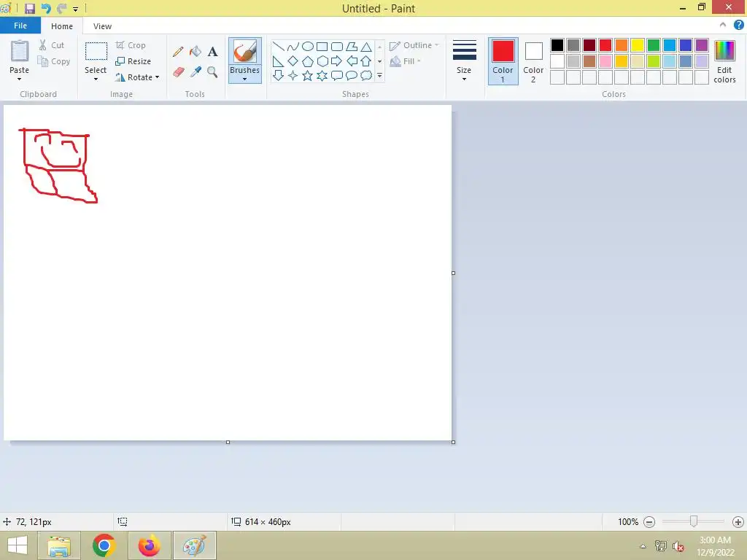
Task: Choose the Four-point star shape
Action: 293,75
